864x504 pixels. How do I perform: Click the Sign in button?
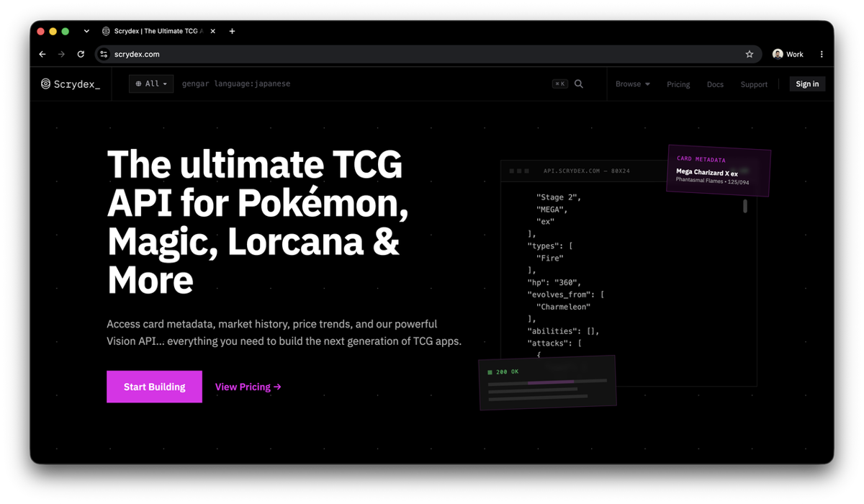(x=807, y=84)
